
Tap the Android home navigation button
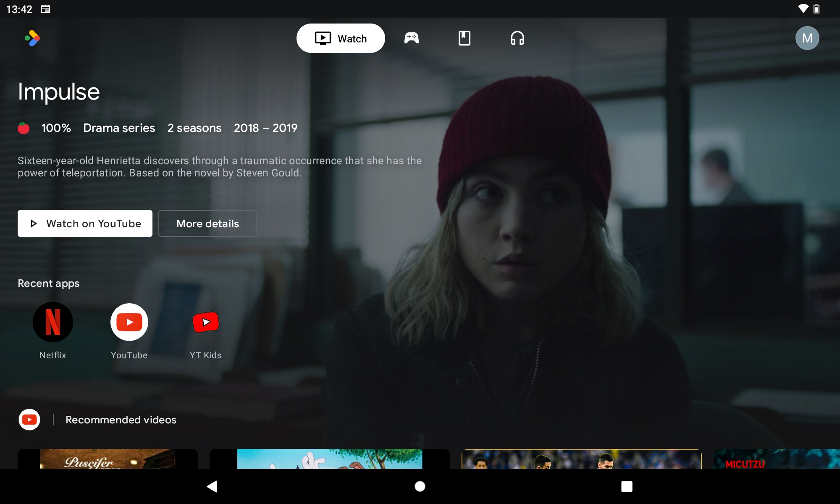[x=420, y=486]
